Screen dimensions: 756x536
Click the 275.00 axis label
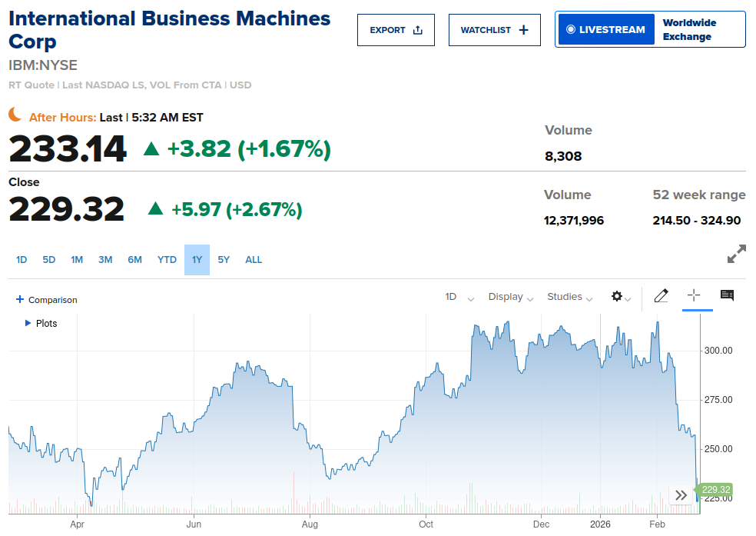click(x=718, y=399)
